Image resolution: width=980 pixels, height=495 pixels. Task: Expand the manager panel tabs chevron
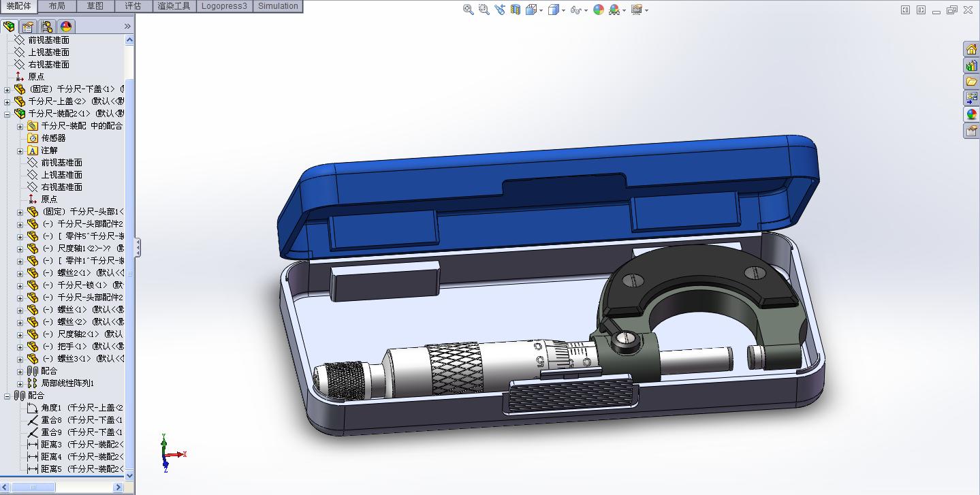pos(127,27)
